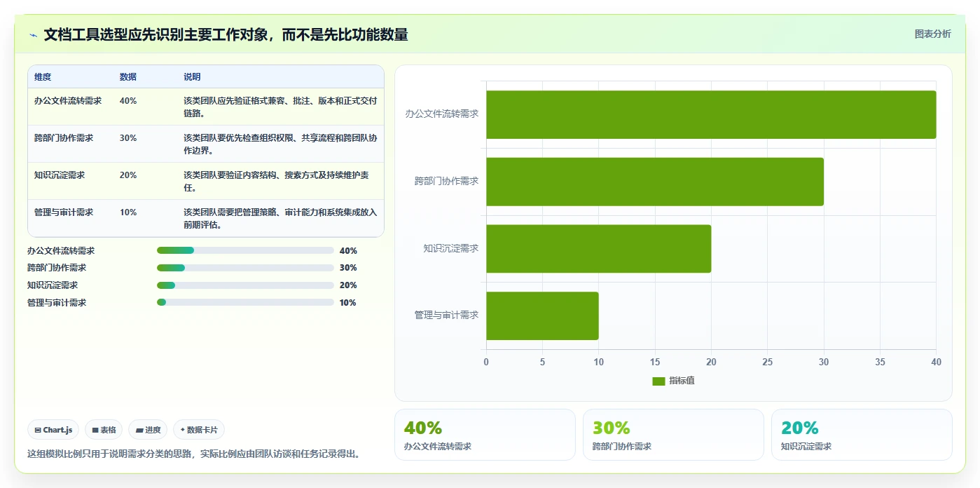The width and height of the screenshot is (980, 488).
Task: Click the 办公文件流转需求 chart axis label
Action: tap(442, 114)
